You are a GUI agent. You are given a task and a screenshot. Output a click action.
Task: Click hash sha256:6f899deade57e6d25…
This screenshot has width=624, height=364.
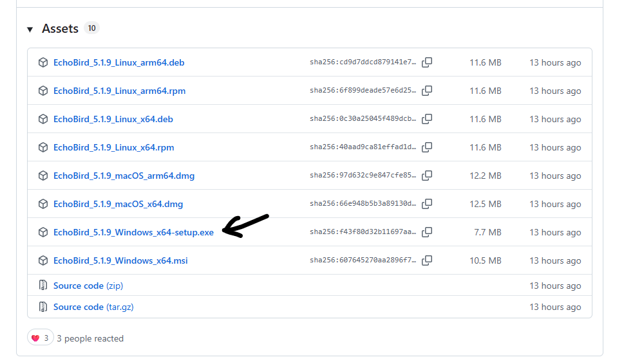(363, 90)
